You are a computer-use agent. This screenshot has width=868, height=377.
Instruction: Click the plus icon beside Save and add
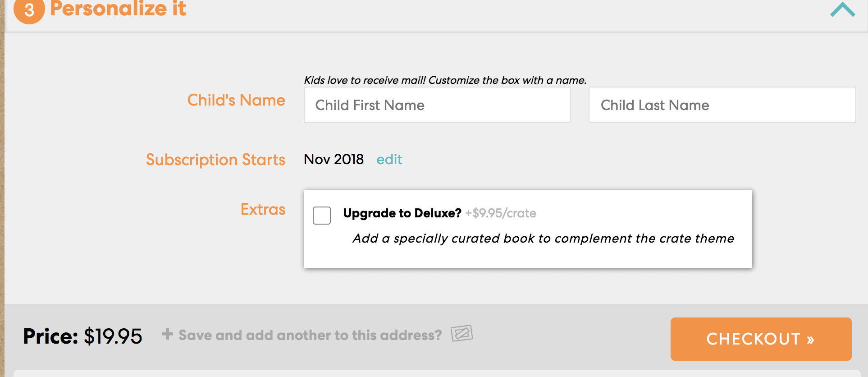tap(167, 334)
